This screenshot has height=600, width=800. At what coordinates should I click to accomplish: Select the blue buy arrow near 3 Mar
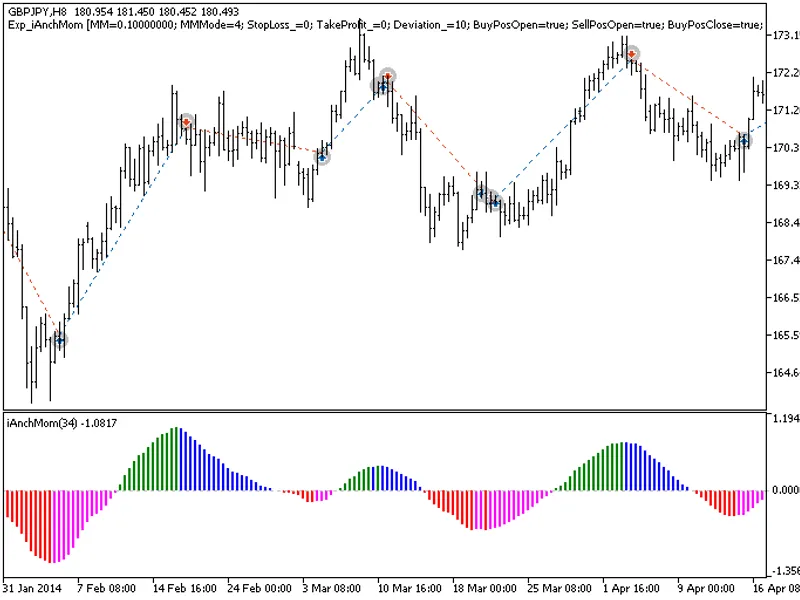pos(322,157)
